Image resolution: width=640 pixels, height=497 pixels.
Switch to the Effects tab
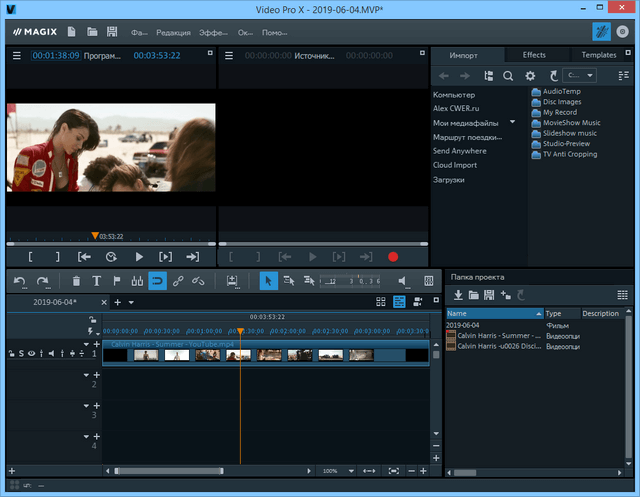534,55
